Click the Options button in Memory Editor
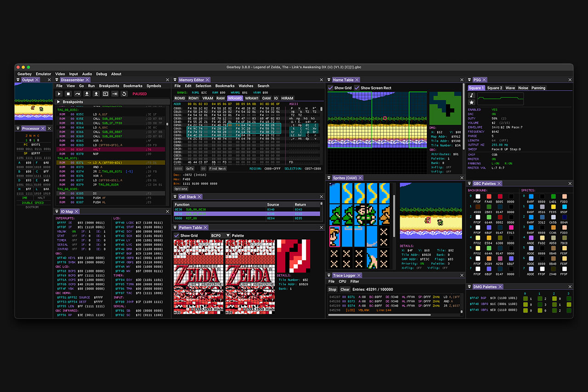588x392 pixels. click(x=181, y=189)
